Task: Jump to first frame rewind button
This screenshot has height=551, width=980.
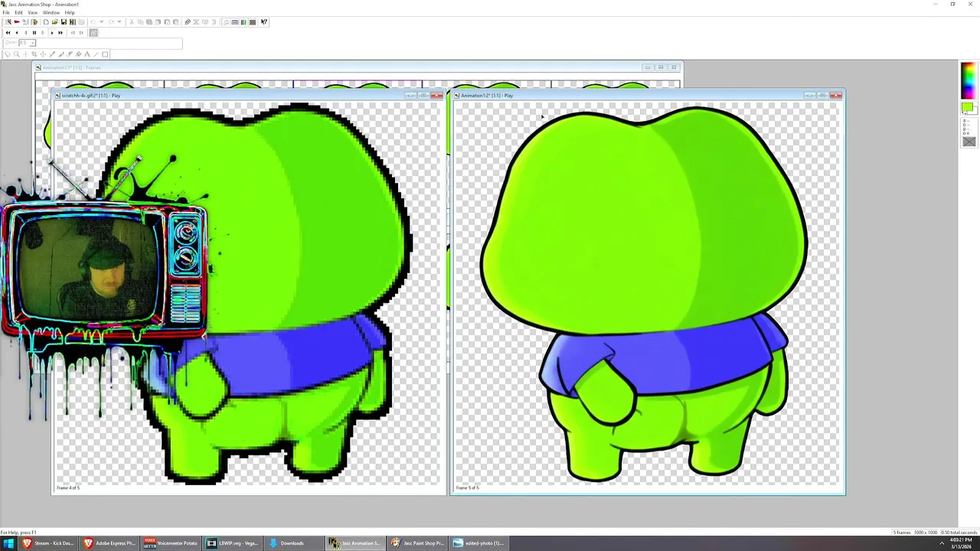Action: tap(8, 32)
